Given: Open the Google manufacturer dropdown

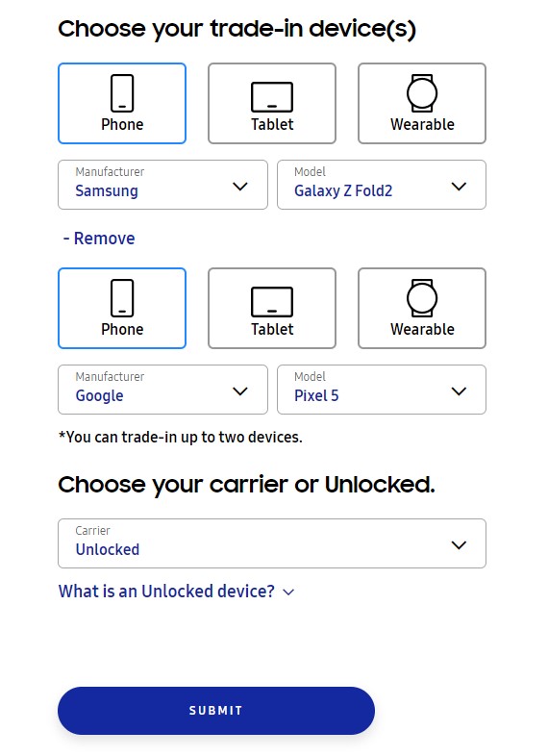Looking at the screenshot, I should pyautogui.click(x=162, y=390).
